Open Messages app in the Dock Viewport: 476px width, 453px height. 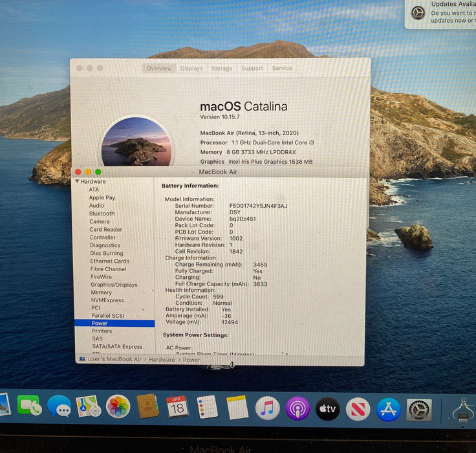point(59,406)
